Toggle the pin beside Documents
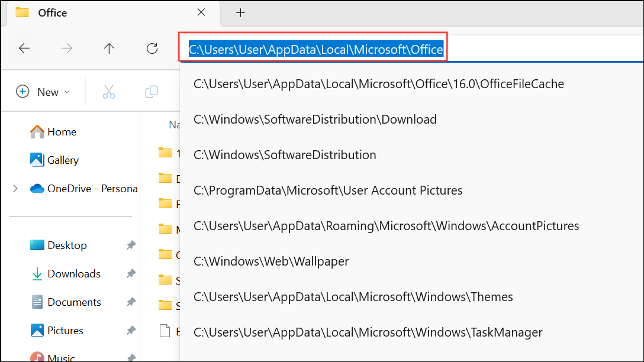The width and height of the screenshot is (644, 362). [131, 302]
